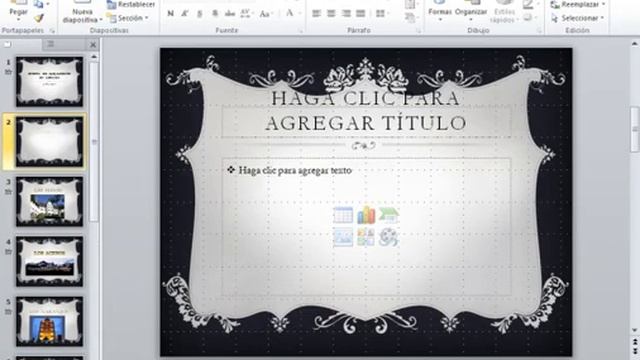Click slide panel scroll-up arrow
Image resolution: width=640 pixels, height=360 pixels.
(94, 57)
